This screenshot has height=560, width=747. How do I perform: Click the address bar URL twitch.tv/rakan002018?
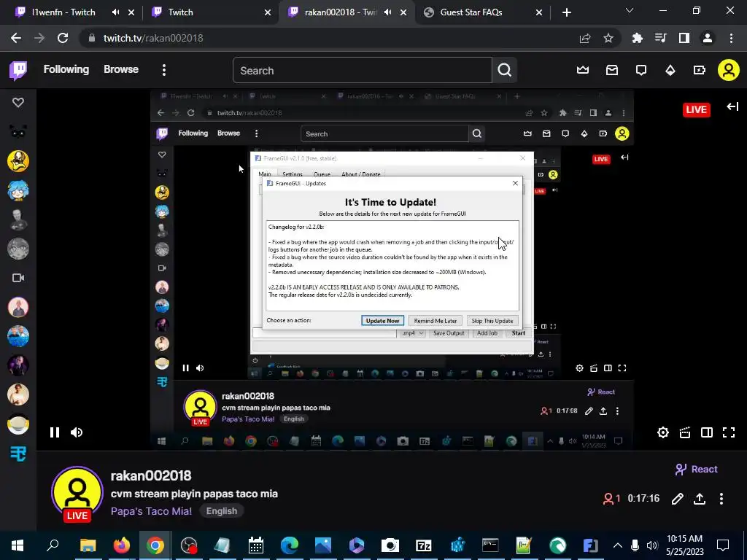click(x=153, y=38)
